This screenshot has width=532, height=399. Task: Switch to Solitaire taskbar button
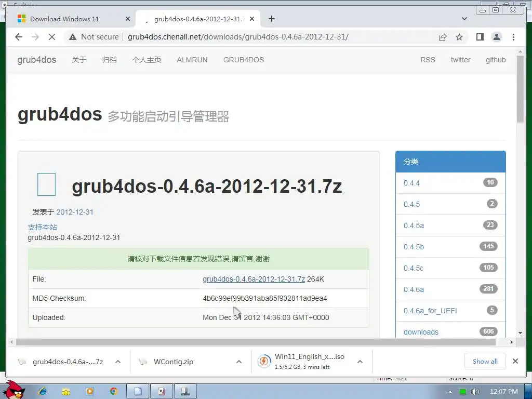(x=161, y=392)
